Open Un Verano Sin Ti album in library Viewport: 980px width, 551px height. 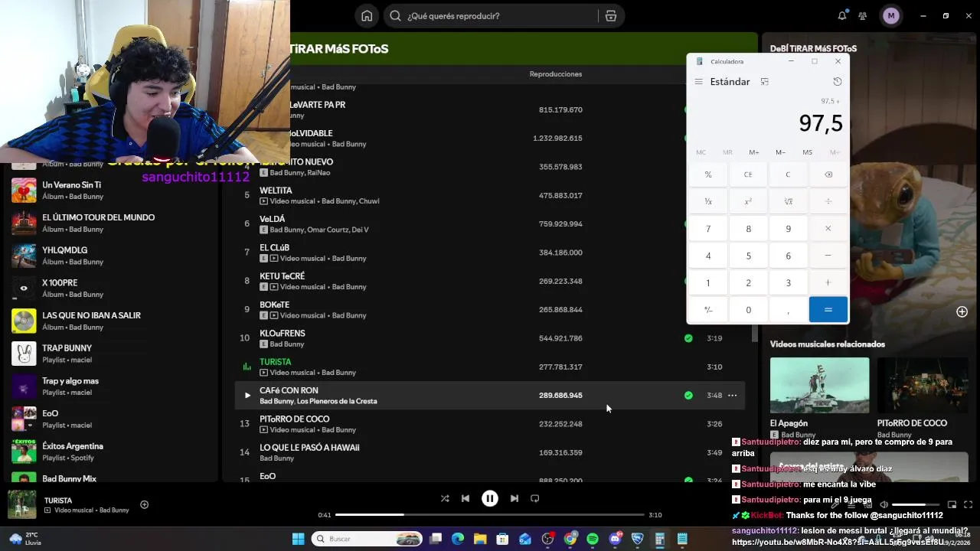pyautogui.click(x=111, y=191)
